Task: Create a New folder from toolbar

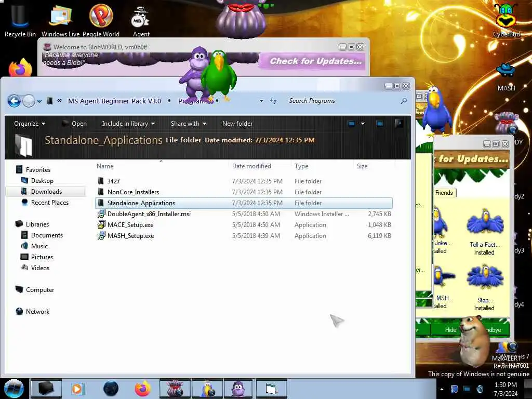Action: point(237,124)
